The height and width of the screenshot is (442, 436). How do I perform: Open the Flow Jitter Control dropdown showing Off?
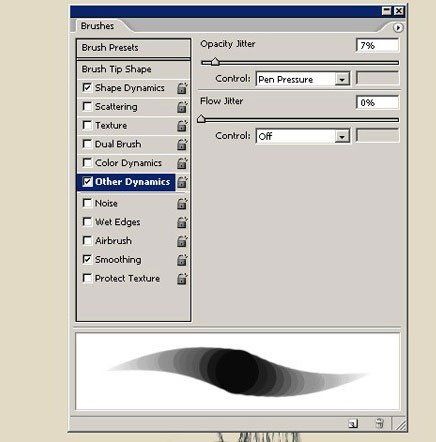point(303,136)
